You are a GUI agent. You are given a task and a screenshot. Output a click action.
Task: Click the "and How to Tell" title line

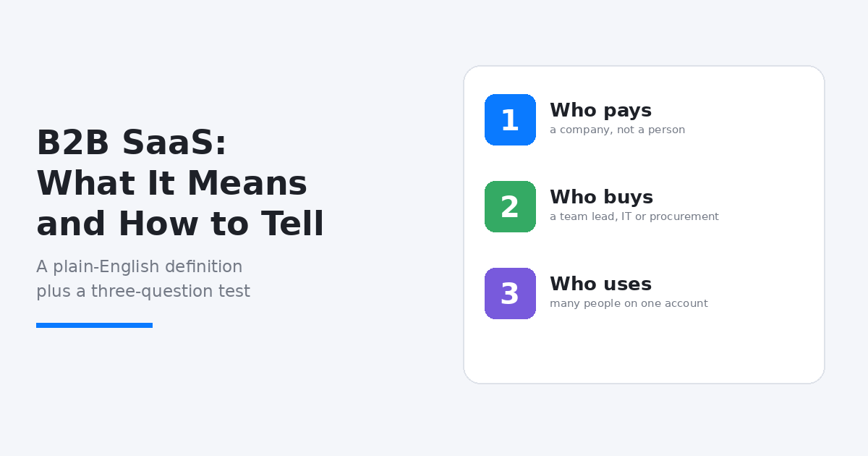180,224
